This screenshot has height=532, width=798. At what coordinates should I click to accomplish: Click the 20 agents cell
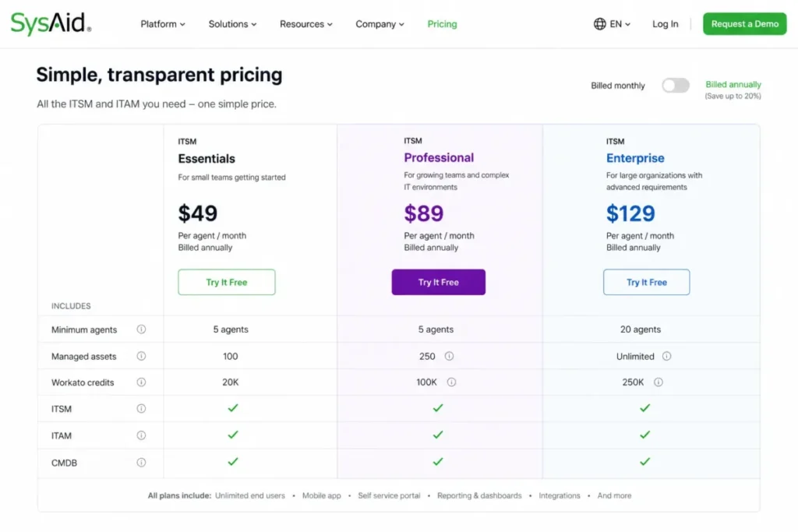641,329
